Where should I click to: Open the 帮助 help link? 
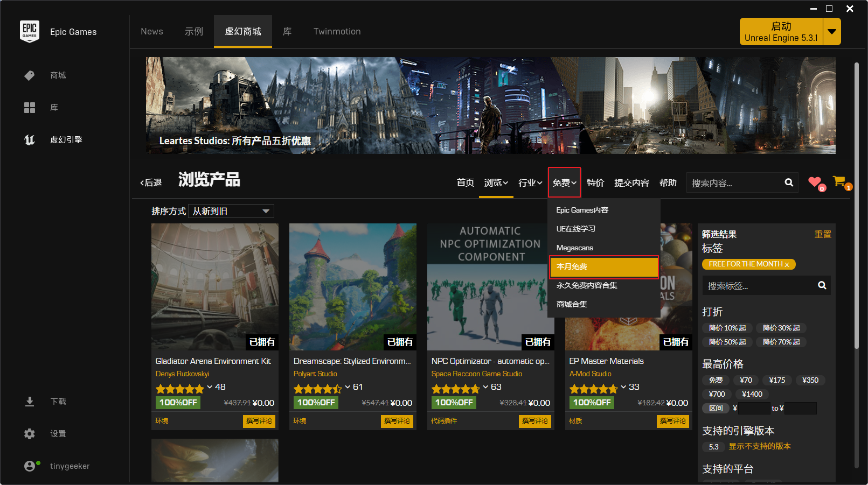(x=668, y=183)
